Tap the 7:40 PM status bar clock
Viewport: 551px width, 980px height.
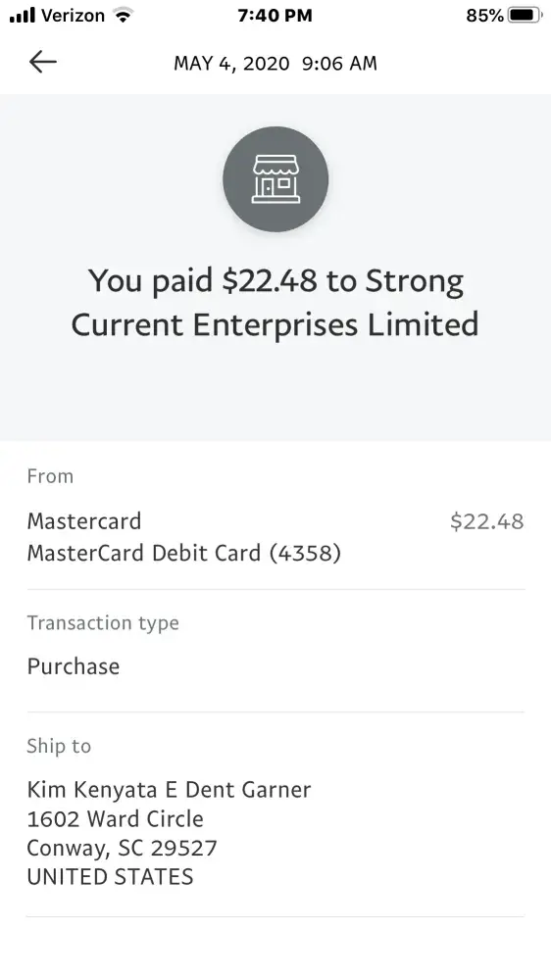pos(275,16)
